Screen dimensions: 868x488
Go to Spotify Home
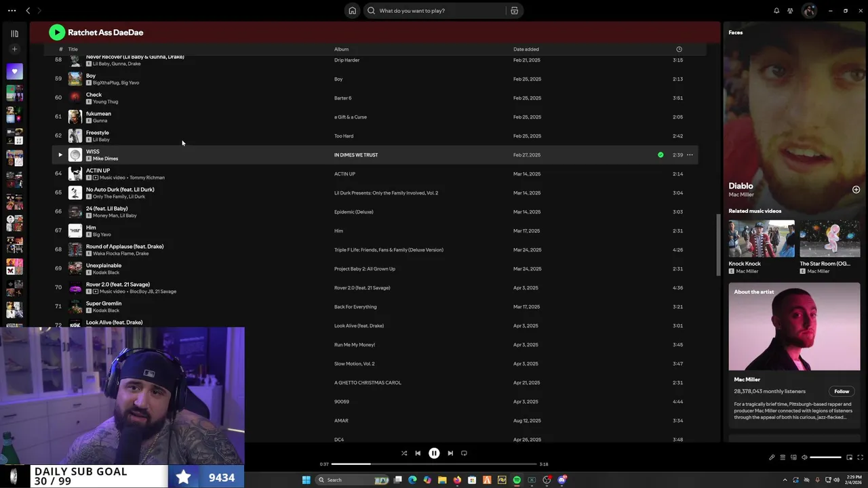point(352,10)
